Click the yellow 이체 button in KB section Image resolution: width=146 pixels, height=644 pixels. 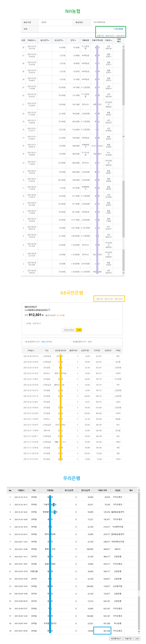point(79,330)
